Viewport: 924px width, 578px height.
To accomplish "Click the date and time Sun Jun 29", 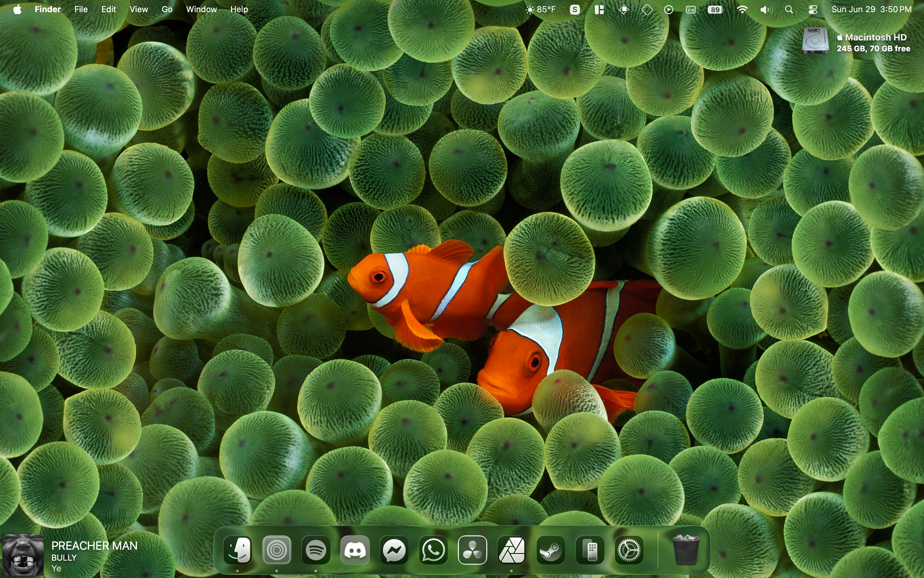I will pos(871,9).
